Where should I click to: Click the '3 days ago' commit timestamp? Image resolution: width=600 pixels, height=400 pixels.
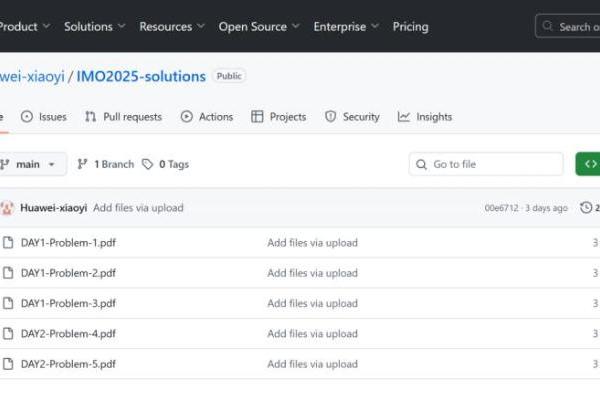coord(546,208)
